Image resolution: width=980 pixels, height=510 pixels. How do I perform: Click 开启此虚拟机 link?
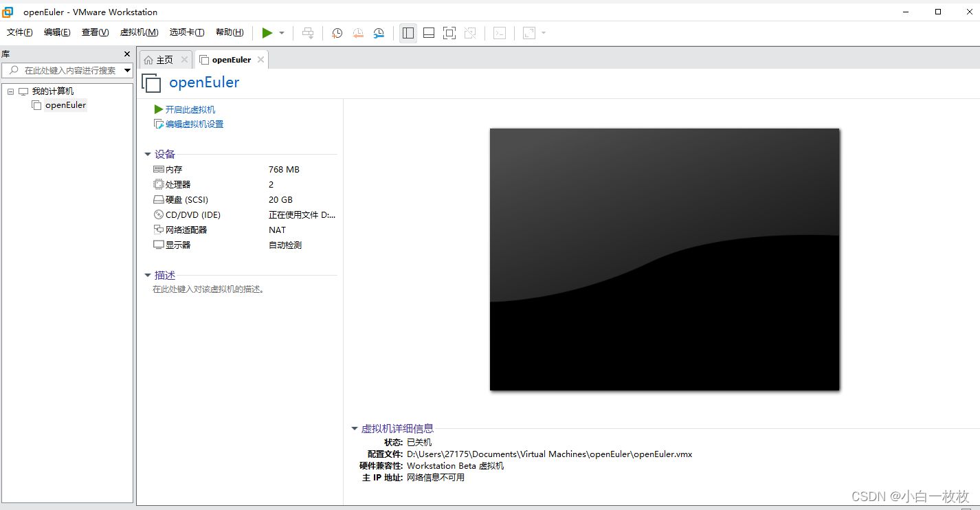pos(190,109)
